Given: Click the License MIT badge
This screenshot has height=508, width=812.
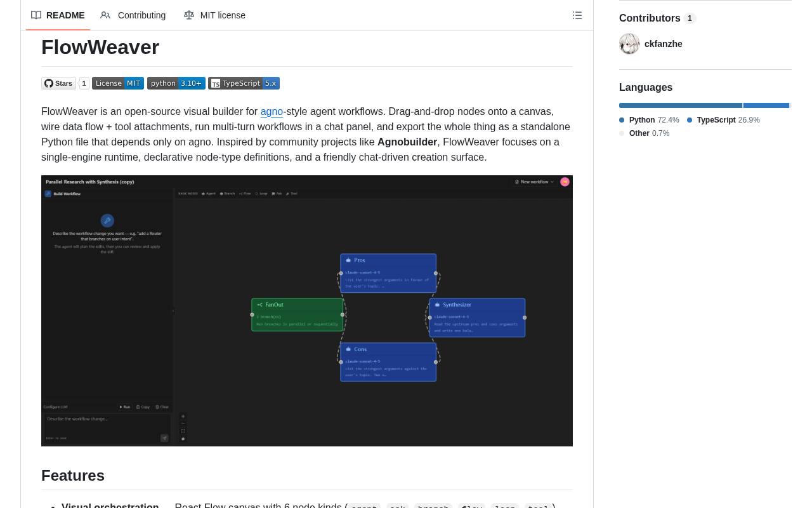Looking at the screenshot, I should point(118,83).
